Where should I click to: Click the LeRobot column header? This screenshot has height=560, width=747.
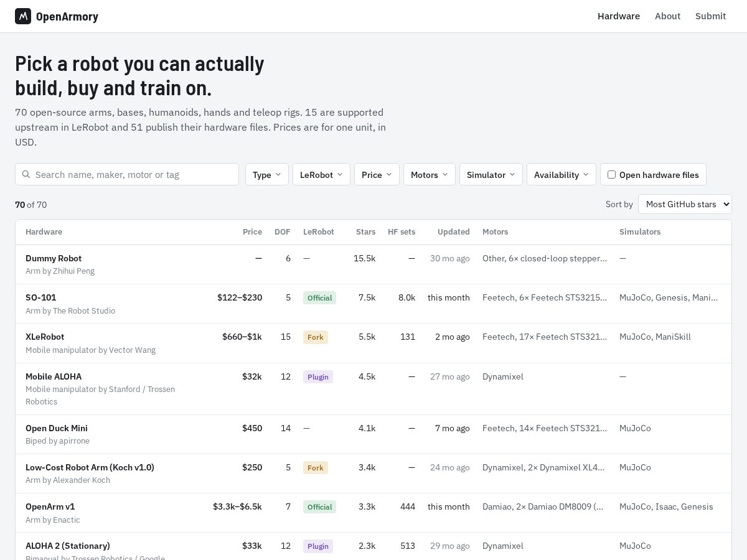(319, 231)
